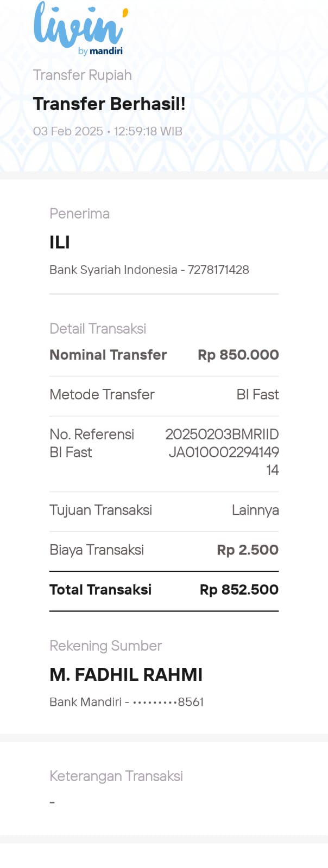Select the Rp 850.000 transfer amount
Image resolution: width=328 pixels, height=868 pixels.
pyautogui.click(x=238, y=355)
